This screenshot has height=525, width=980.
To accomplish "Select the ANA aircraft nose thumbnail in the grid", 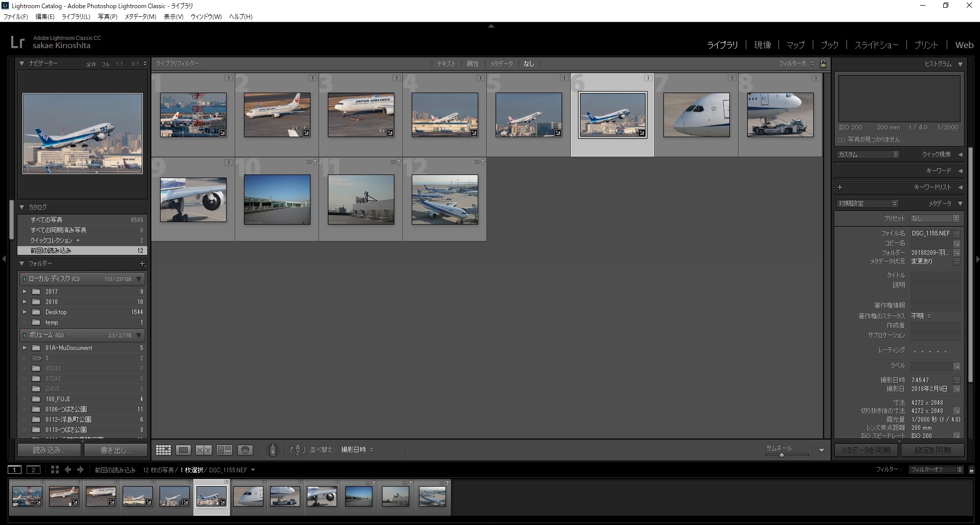I will click(696, 115).
